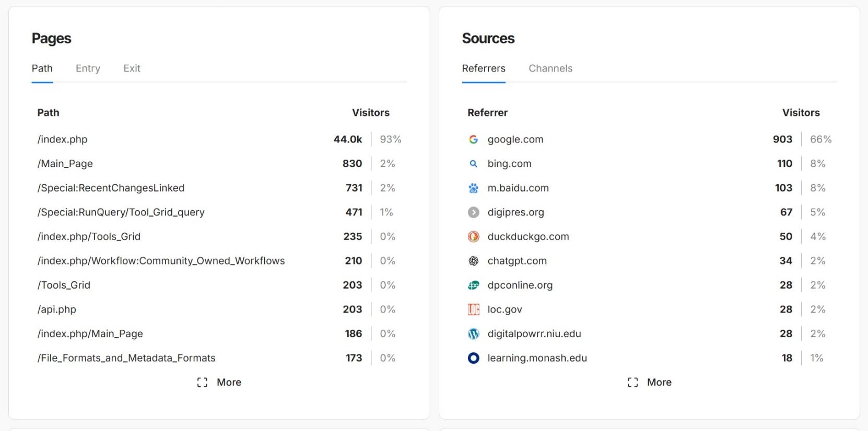Click the /File_Formats_and_Metadata_Formats path
This screenshot has width=868, height=431.
click(x=126, y=358)
